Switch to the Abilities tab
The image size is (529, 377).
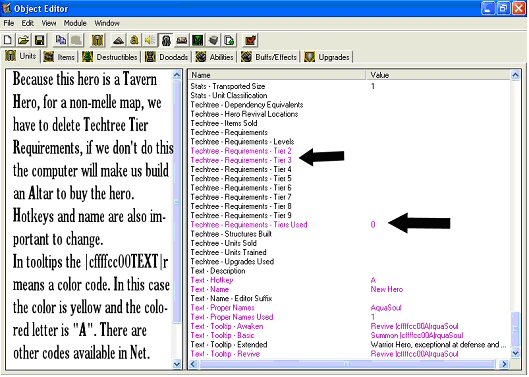[215, 57]
